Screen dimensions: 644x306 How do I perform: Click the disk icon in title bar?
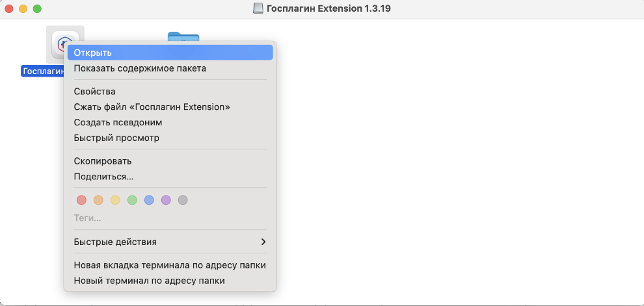click(258, 9)
